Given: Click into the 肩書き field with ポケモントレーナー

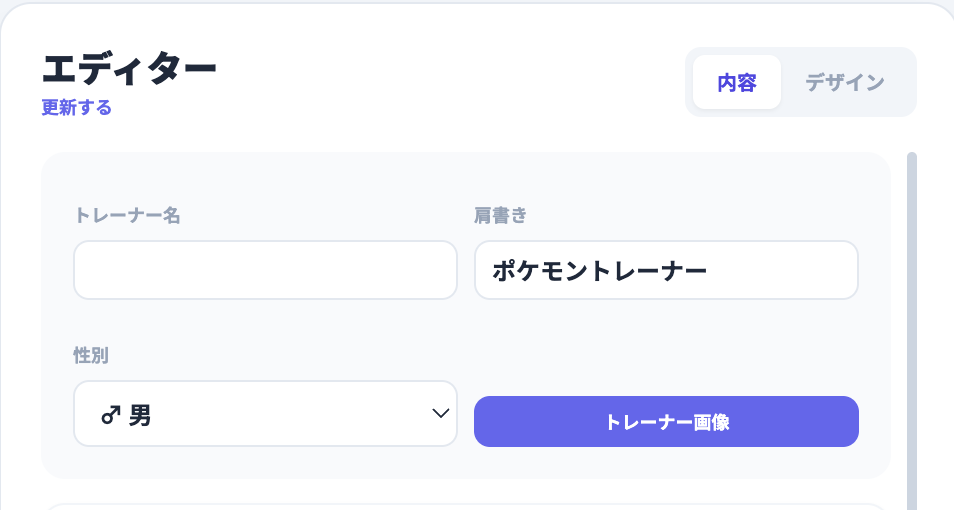Looking at the screenshot, I should pyautogui.click(x=666, y=270).
